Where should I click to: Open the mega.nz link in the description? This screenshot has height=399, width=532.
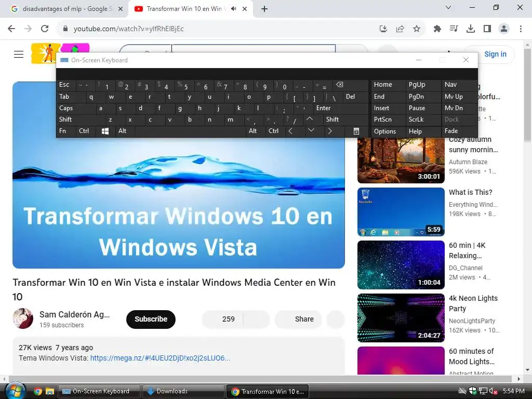click(160, 358)
